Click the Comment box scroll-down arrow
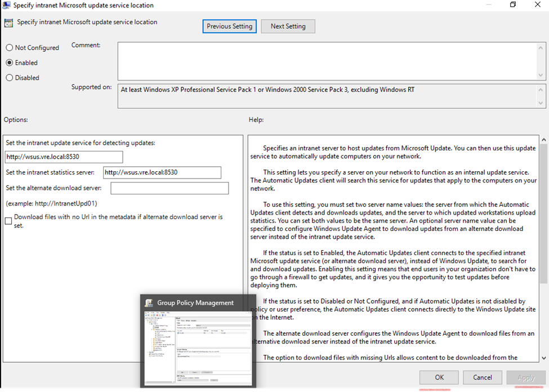Image resolution: width=549 pixels, height=392 pixels. (541, 75)
